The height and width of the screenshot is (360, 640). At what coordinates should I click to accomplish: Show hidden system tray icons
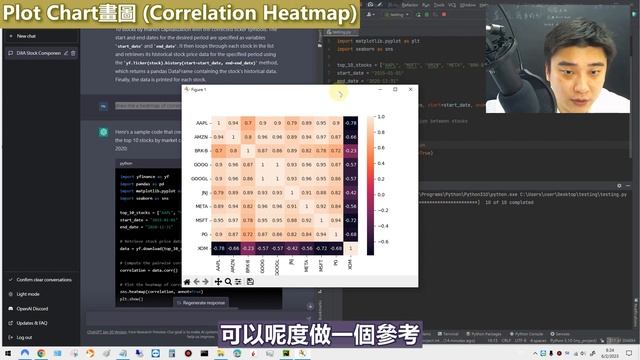tap(535, 353)
